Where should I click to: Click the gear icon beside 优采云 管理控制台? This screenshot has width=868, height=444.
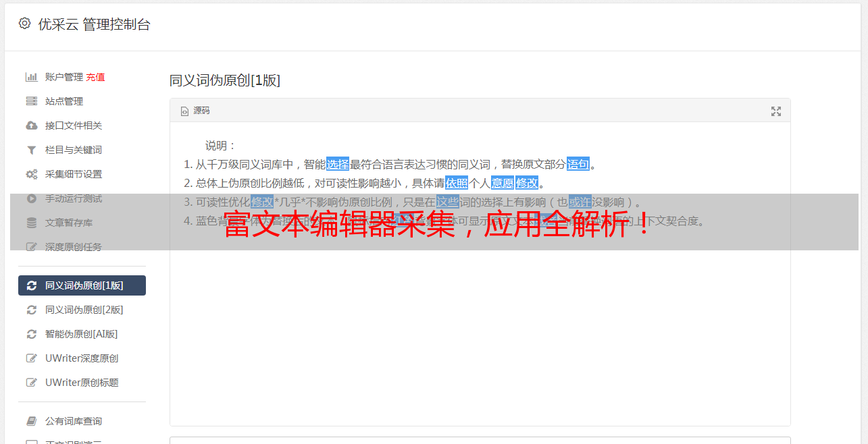pos(25,24)
